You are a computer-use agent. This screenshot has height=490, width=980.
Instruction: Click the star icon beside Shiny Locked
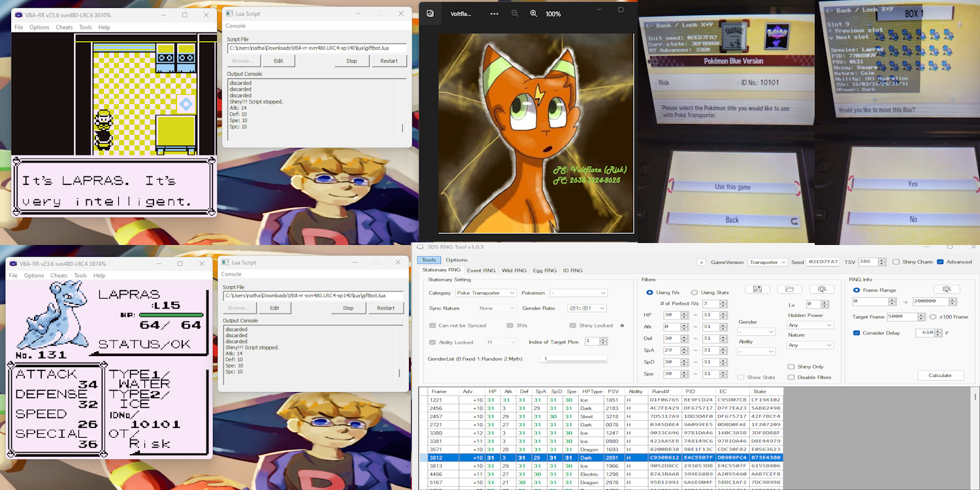pos(622,325)
